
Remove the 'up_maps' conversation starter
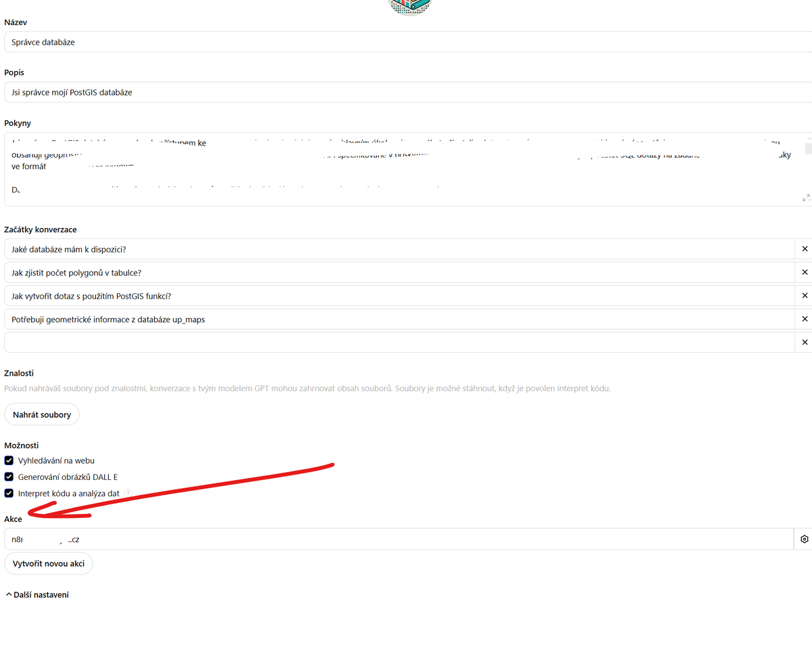(805, 319)
